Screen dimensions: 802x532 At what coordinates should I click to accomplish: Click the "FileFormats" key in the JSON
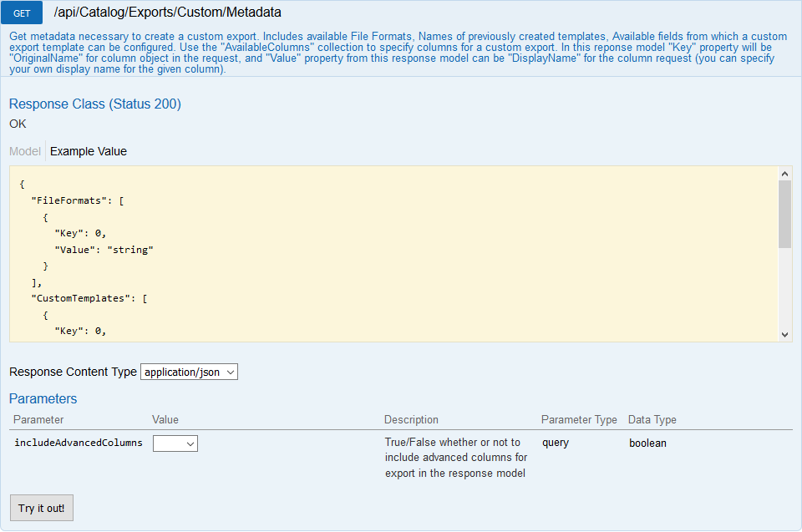[69, 200]
